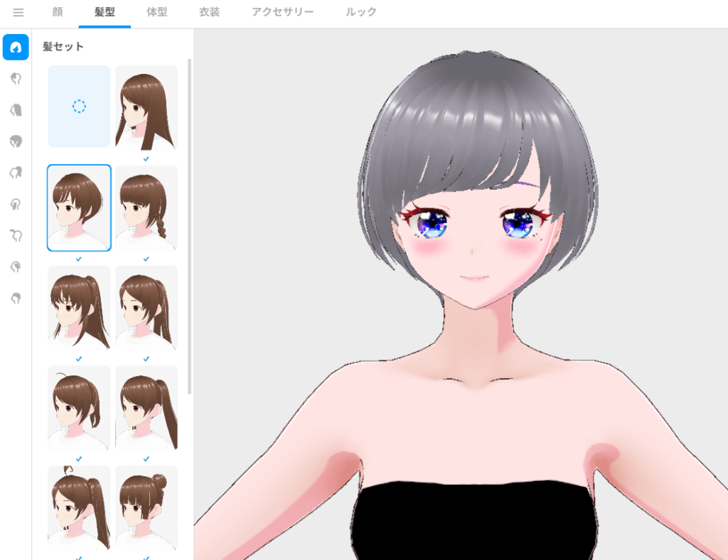This screenshot has width=728, height=560.
Task: Choose the top bun hair preset
Action: coord(146,508)
